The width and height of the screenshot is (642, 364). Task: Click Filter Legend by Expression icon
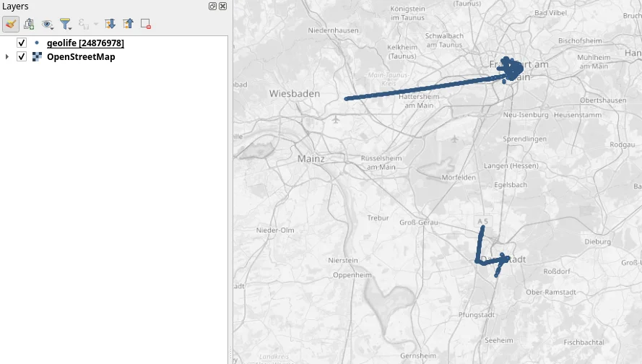click(84, 24)
